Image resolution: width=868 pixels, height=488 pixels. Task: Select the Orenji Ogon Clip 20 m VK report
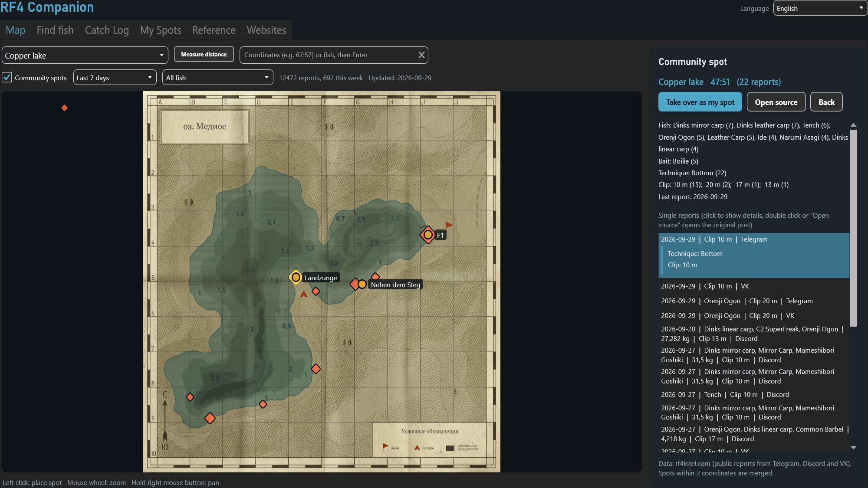pyautogui.click(x=754, y=316)
